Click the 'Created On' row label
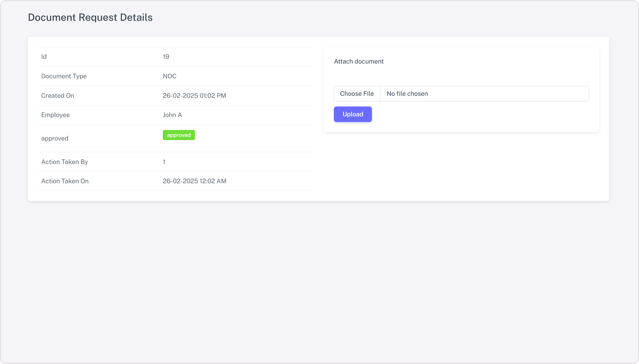This screenshot has height=364, width=639. click(x=57, y=95)
